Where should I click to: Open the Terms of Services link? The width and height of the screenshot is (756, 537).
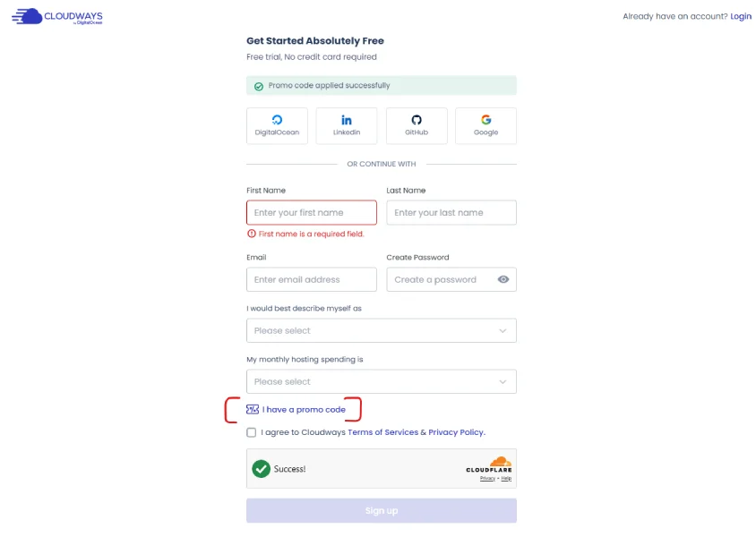382,432
